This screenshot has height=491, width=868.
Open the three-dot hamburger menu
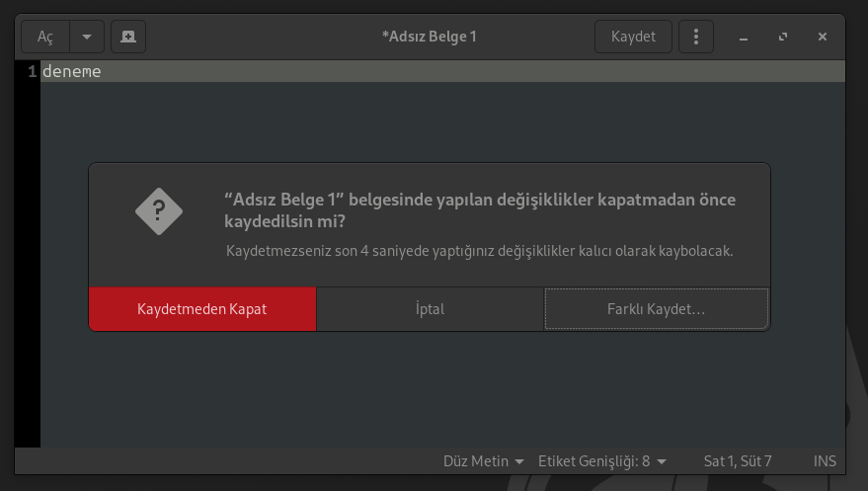tap(696, 37)
